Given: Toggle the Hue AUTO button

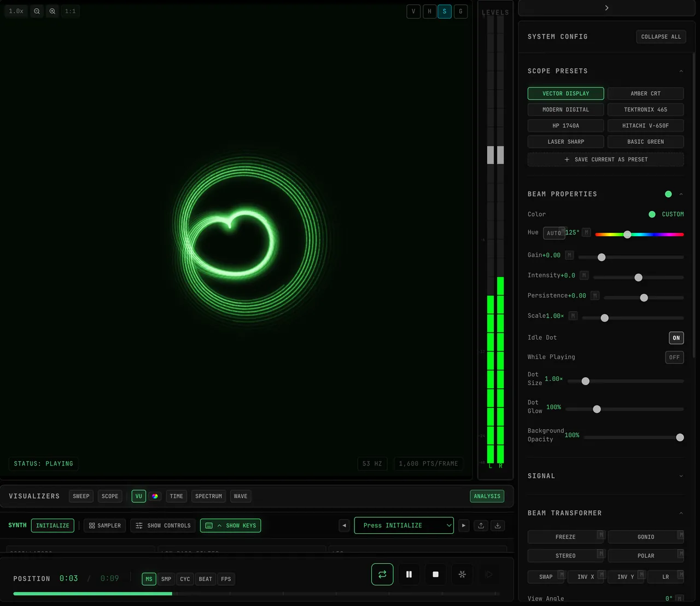Looking at the screenshot, I should click(x=554, y=233).
